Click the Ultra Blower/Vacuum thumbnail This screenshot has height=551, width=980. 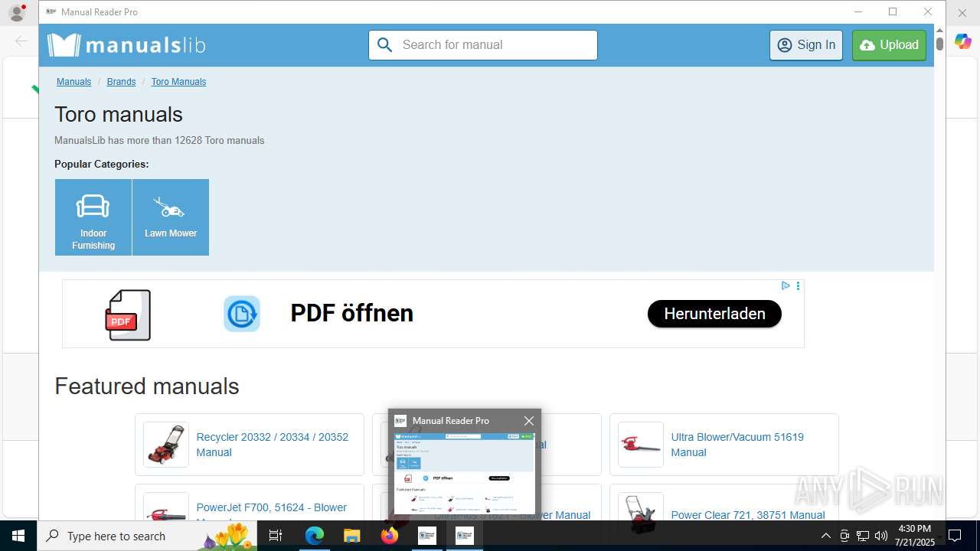pyautogui.click(x=641, y=445)
